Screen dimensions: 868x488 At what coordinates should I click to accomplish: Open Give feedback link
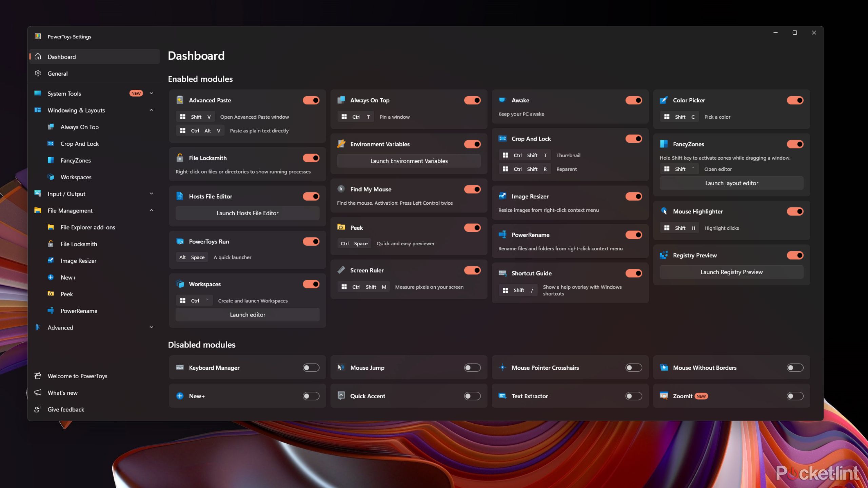[95, 409]
